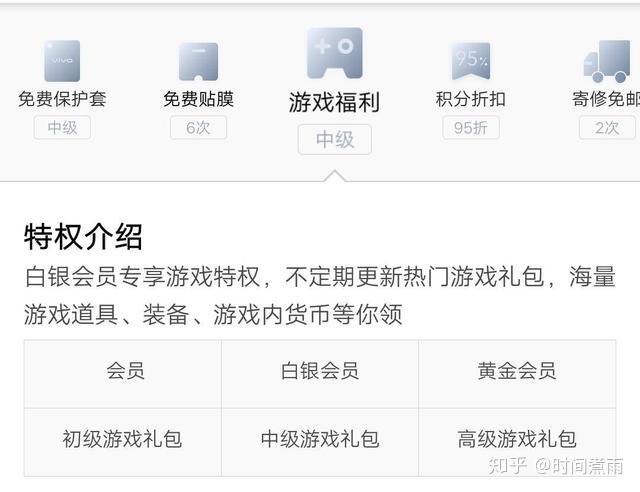Tap the 高级游戏礼包 table cell

[x=516, y=439]
